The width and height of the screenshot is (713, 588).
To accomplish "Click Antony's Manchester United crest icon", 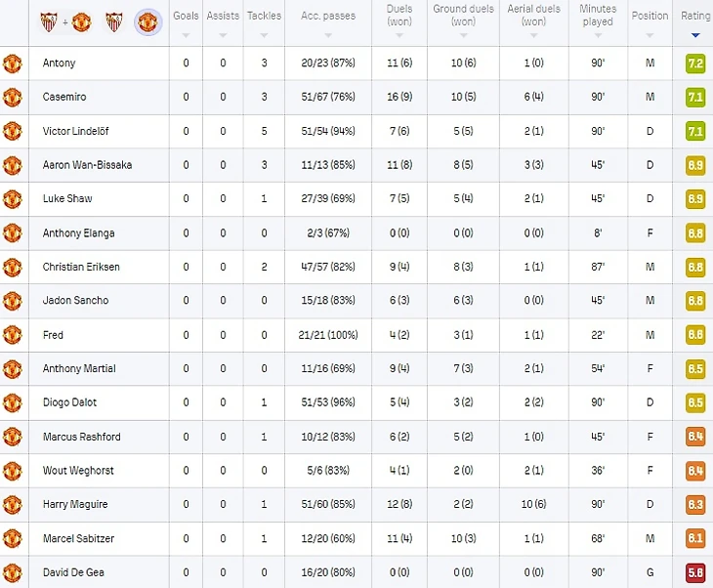I will pyautogui.click(x=13, y=63).
